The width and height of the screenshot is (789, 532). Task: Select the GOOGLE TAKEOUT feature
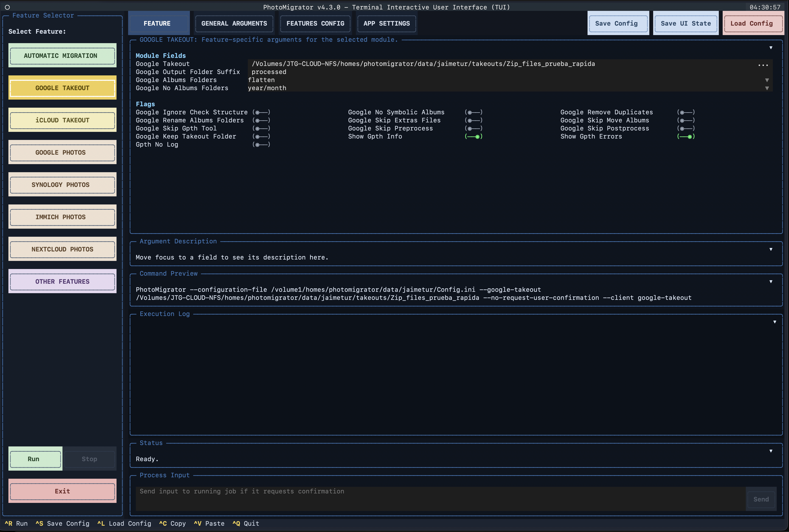click(x=62, y=88)
